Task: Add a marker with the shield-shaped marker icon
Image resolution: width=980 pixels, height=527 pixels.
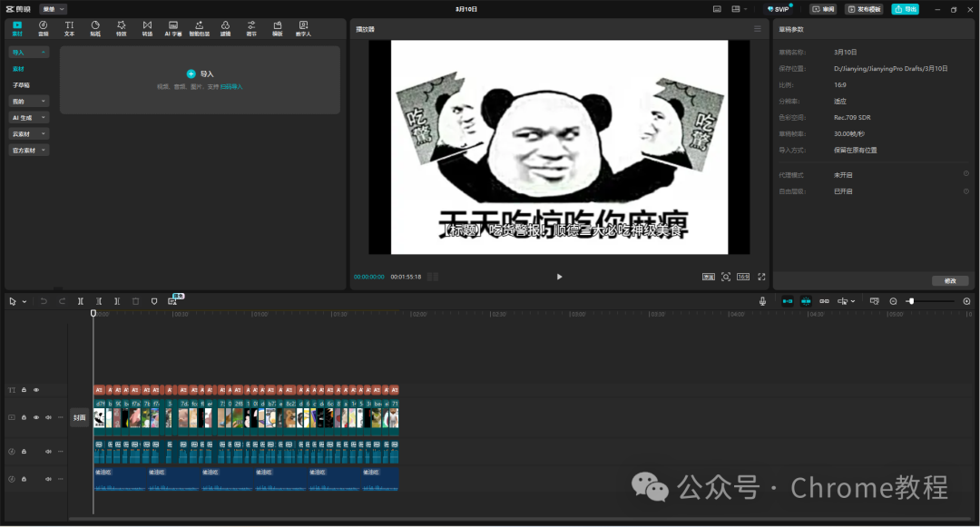Action: (x=154, y=301)
